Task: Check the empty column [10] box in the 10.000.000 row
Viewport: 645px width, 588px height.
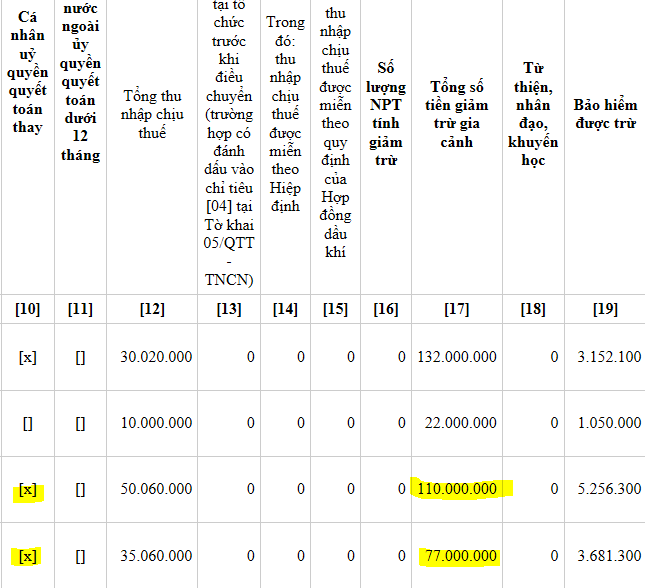Action: coord(28,423)
